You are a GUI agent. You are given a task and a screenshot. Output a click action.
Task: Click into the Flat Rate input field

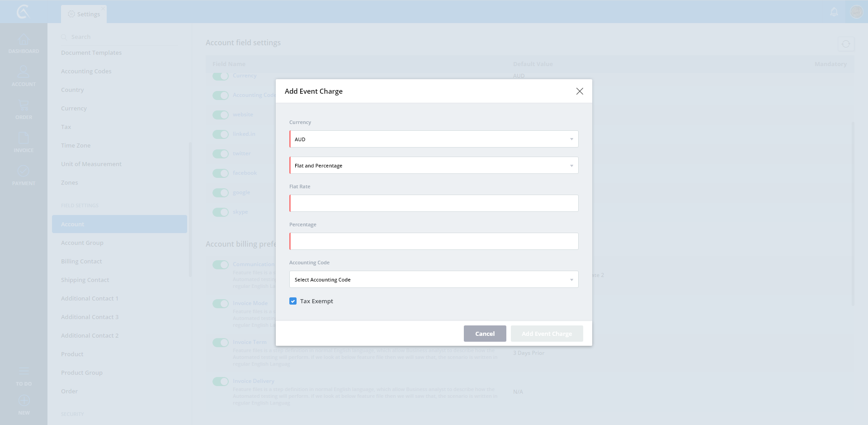(x=434, y=204)
